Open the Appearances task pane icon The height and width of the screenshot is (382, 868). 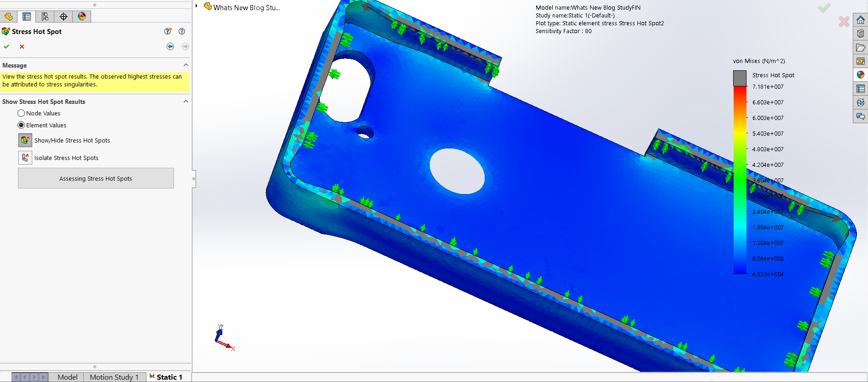860,74
